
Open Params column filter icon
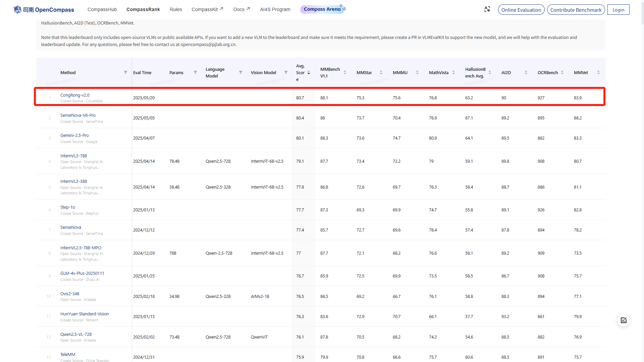[195, 72]
